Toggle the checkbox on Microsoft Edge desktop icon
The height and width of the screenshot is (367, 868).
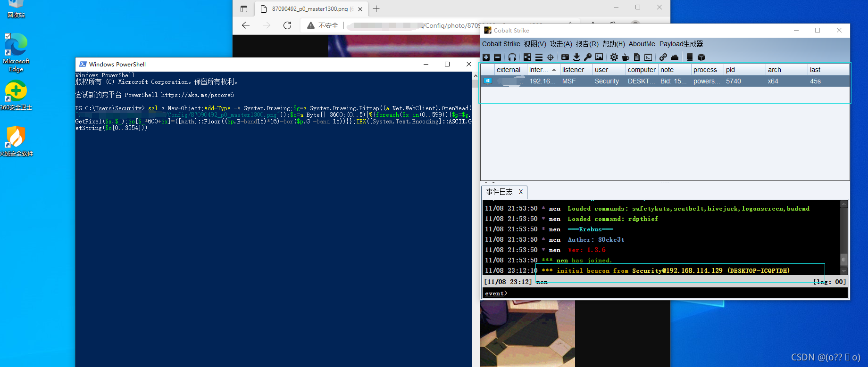[x=8, y=36]
